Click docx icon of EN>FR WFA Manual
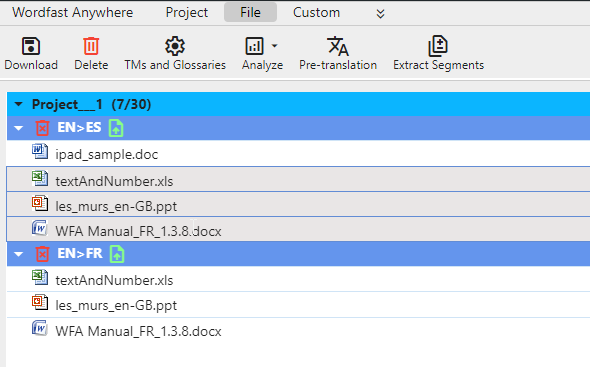Viewport: 590px width, 367px height. 40,328
